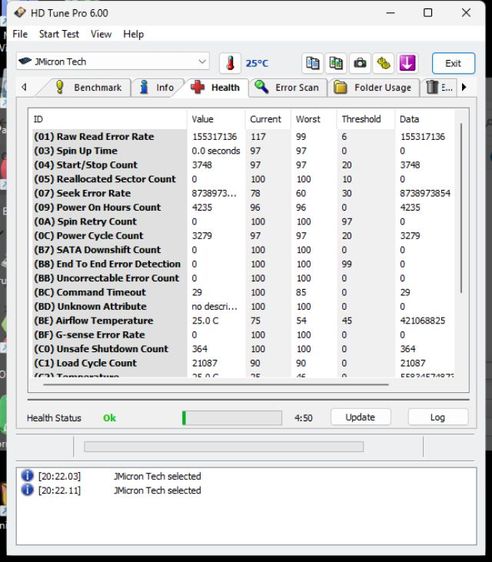Click the thermometer temperature icon

[230, 63]
